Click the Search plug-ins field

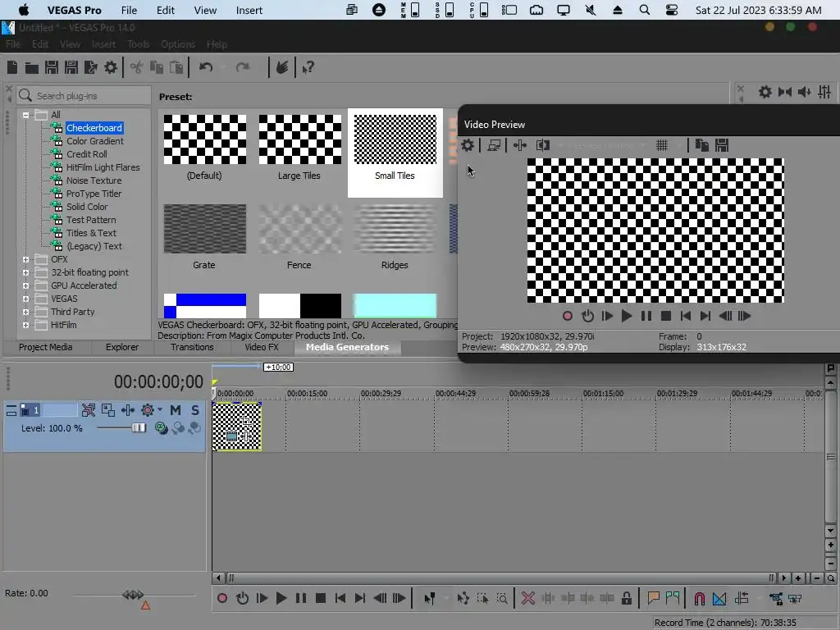click(84, 96)
